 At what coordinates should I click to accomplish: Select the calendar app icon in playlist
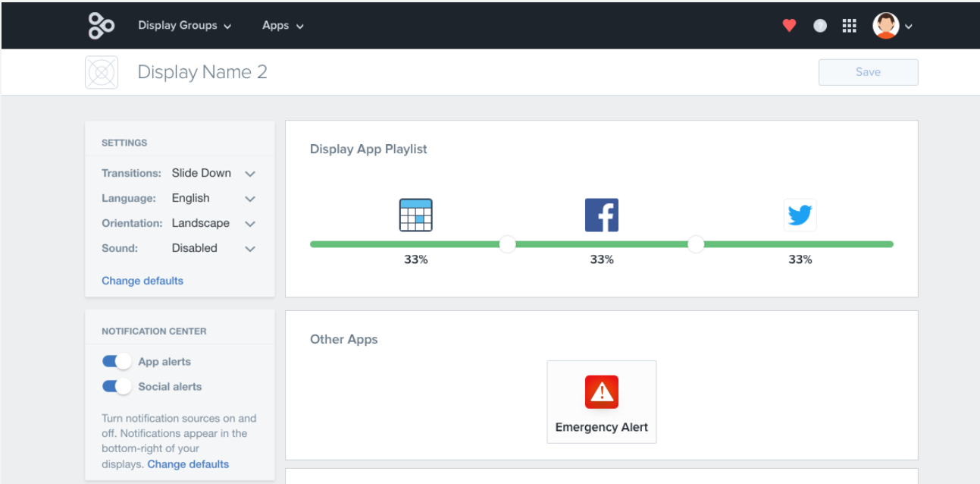(415, 215)
